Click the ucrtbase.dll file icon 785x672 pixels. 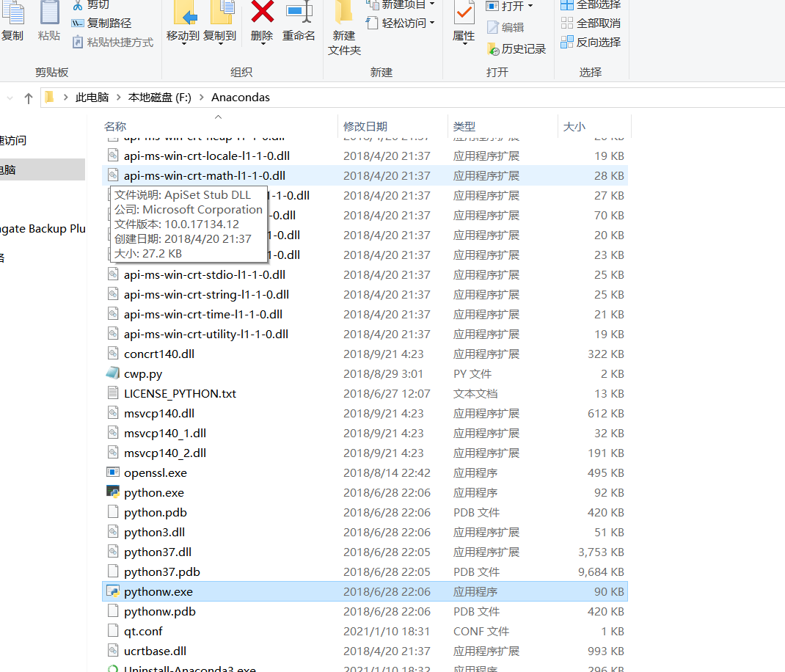(113, 651)
